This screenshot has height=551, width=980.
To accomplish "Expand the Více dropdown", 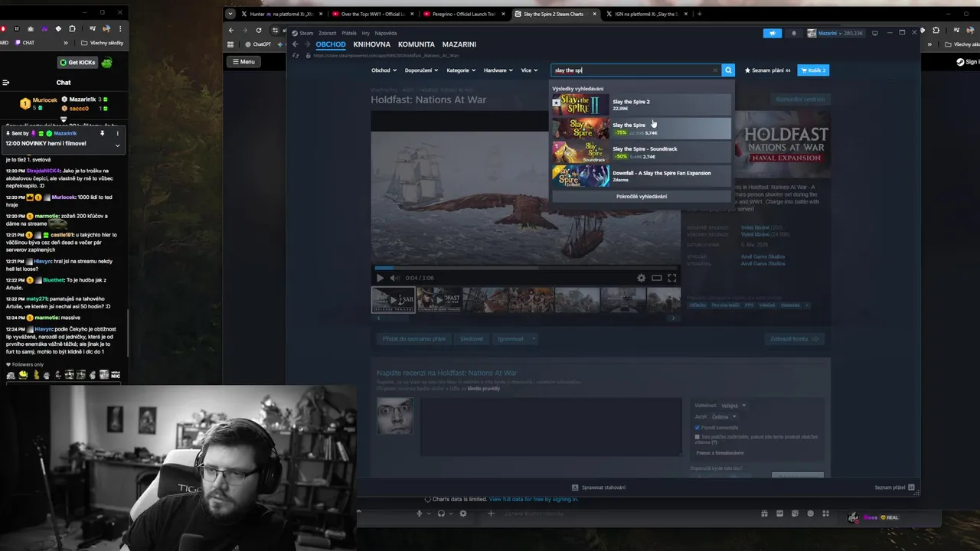I will (529, 70).
